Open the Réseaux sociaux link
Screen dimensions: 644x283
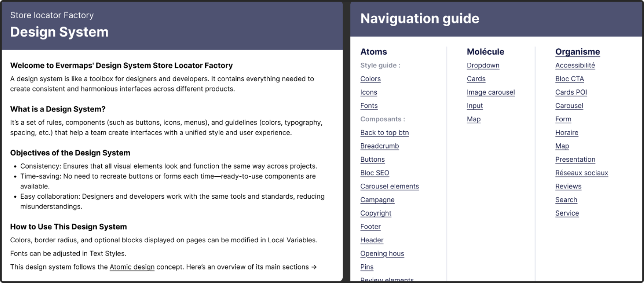pyautogui.click(x=582, y=173)
